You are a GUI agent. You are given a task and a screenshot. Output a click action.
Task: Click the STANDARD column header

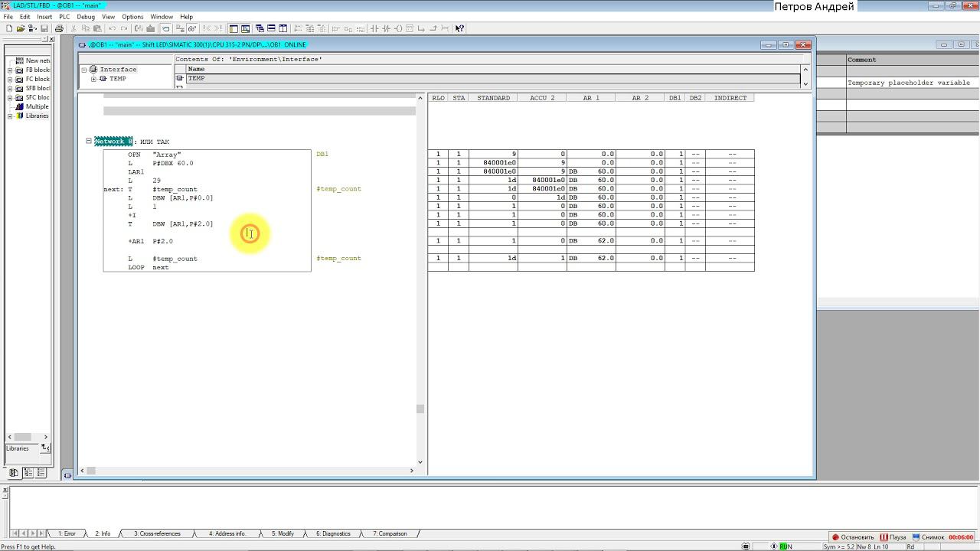click(x=493, y=98)
